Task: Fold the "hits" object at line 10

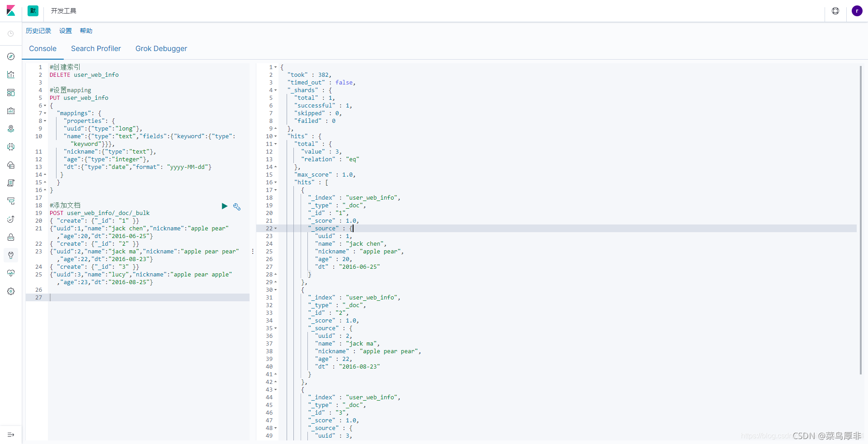Action: pos(275,136)
